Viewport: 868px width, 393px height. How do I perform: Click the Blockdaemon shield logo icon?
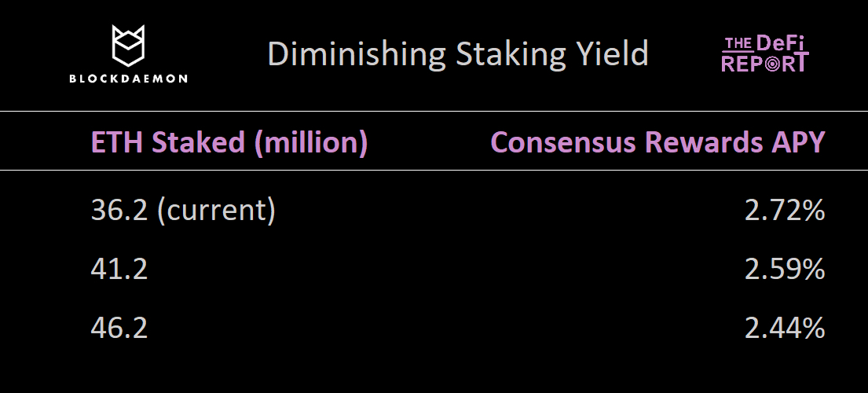(x=128, y=46)
